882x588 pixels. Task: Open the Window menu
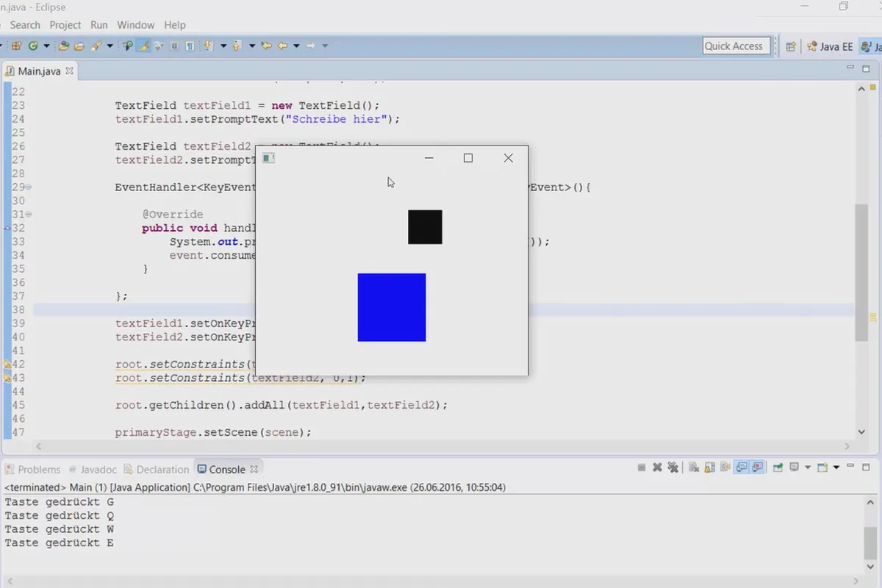[136, 25]
